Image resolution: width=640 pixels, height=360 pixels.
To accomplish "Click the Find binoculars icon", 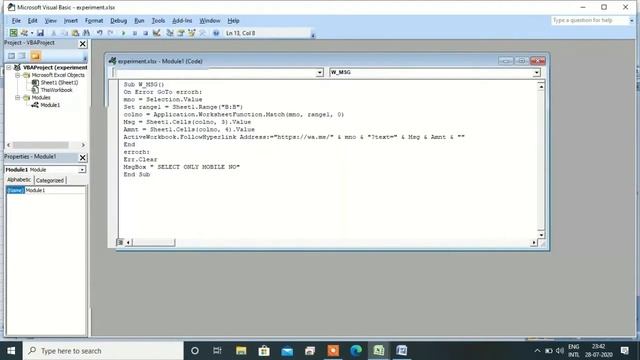I will pos(87,33).
